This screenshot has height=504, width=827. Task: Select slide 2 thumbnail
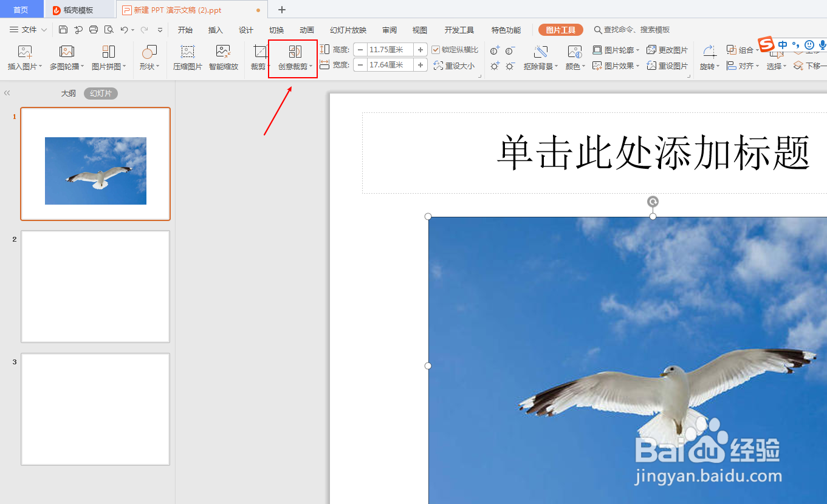[x=95, y=287]
